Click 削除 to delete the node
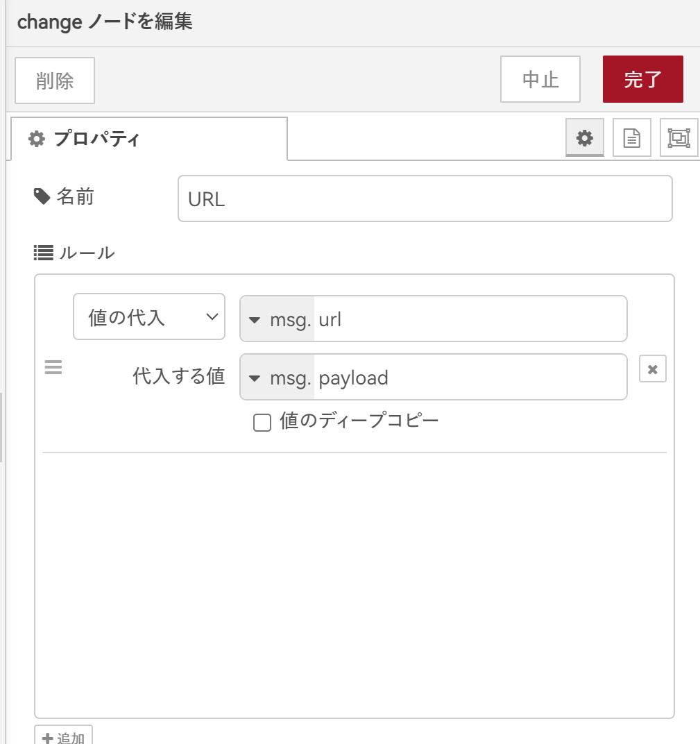The height and width of the screenshot is (744, 700). click(x=54, y=80)
